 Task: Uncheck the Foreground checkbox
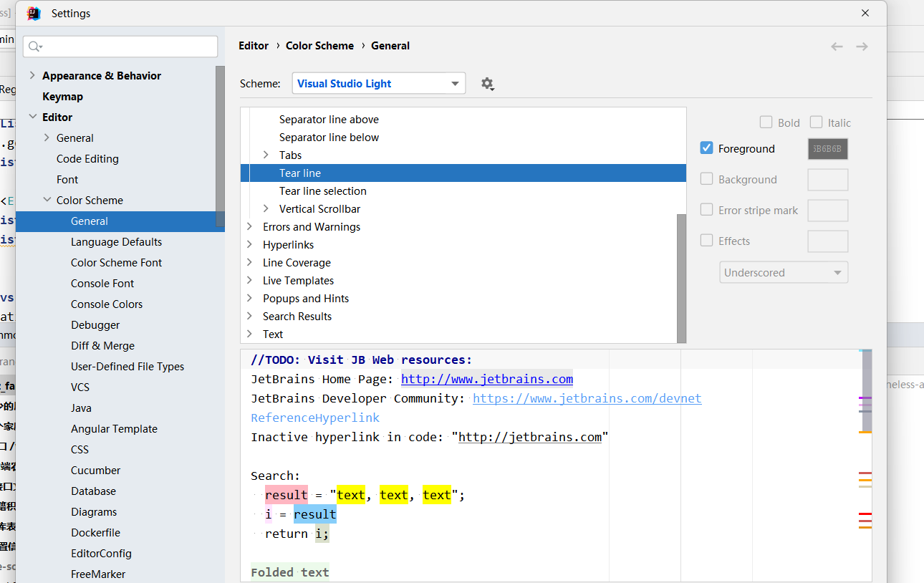(x=706, y=148)
